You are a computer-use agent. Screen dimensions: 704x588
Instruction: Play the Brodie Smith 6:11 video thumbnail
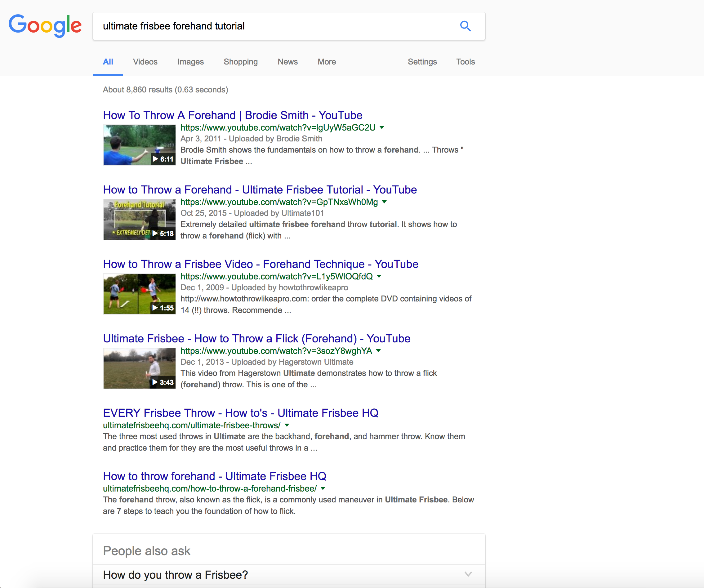139,145
